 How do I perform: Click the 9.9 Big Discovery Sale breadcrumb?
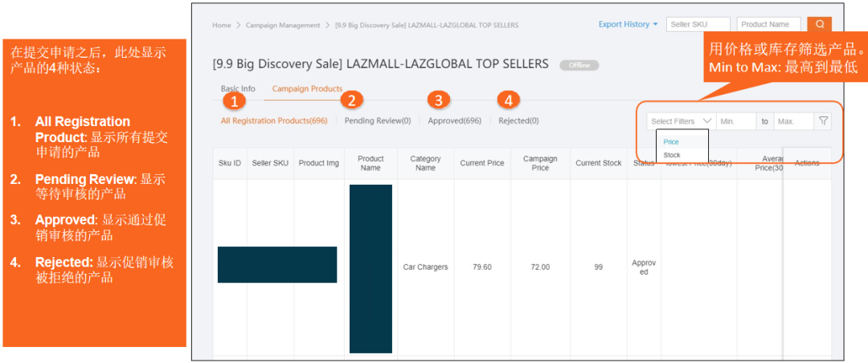(x=427, y=26)
